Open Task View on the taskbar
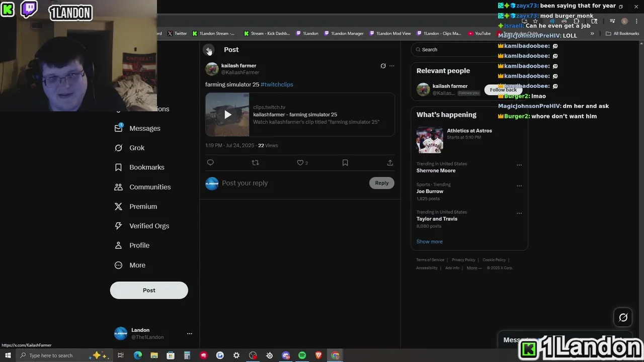 121,355
